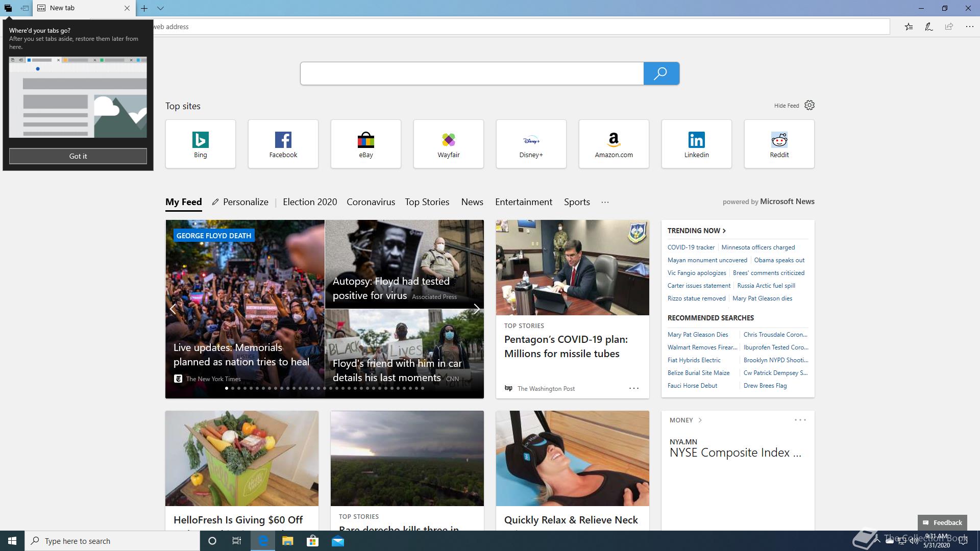Expand the MONEY section chevron
980x551 pixels.
(x=700, y=420)
